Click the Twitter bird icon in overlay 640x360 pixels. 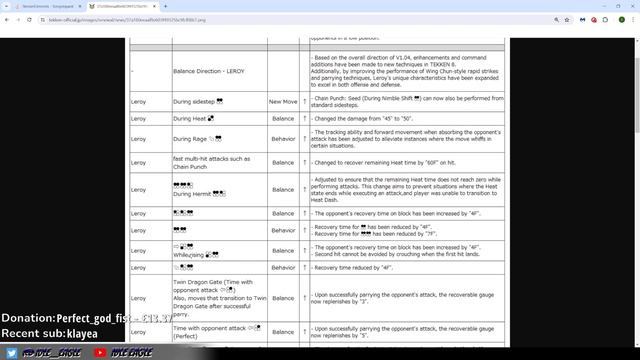(x=11, y=353)
